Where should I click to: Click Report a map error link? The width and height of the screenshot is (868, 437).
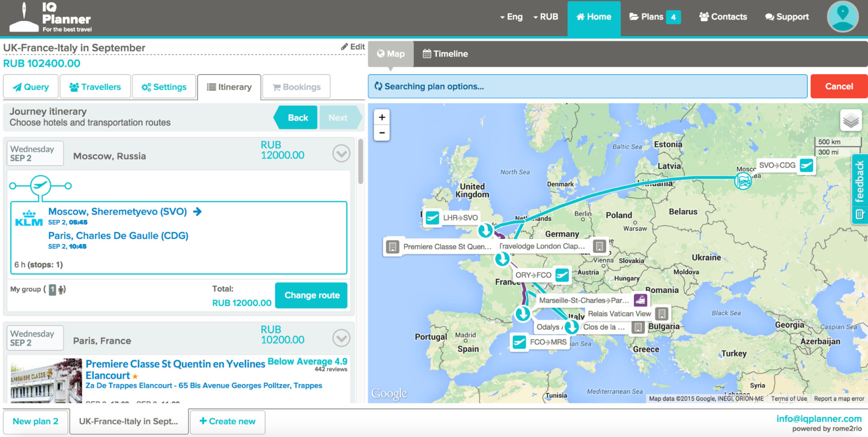tap(839, 399)
